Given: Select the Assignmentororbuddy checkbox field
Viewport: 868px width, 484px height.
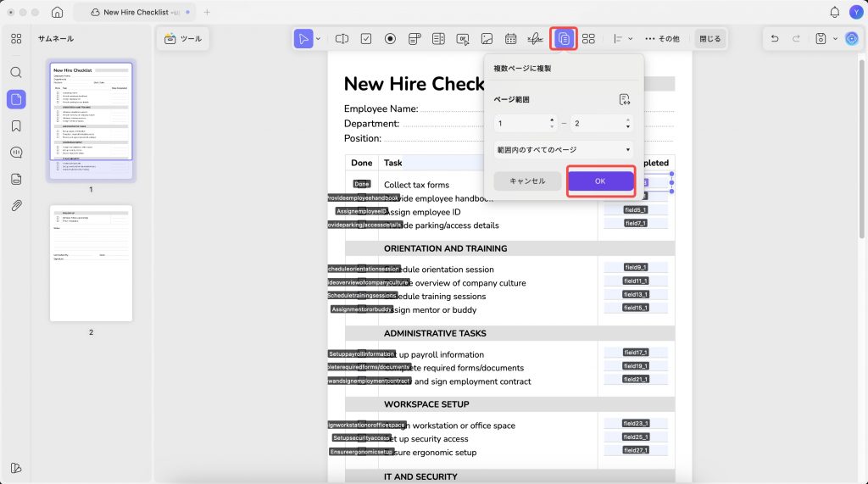Looking at the screenshot, I should point(362,309).
